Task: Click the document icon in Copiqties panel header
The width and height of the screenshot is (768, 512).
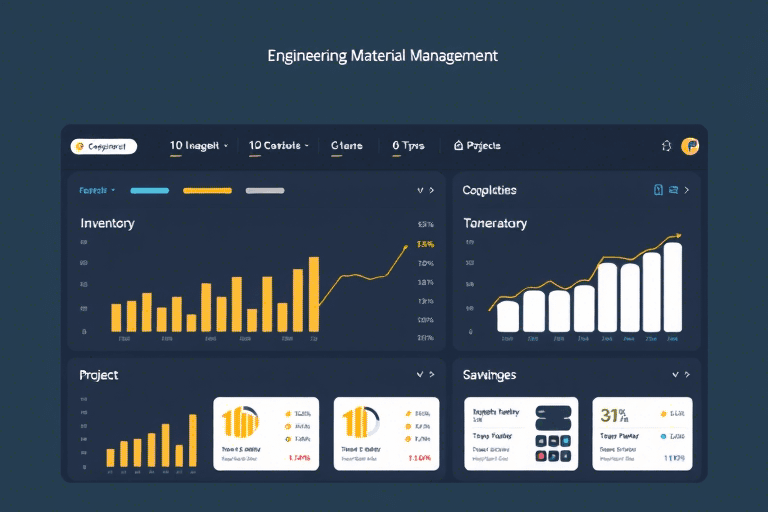Action: click(x=658, y=190)
